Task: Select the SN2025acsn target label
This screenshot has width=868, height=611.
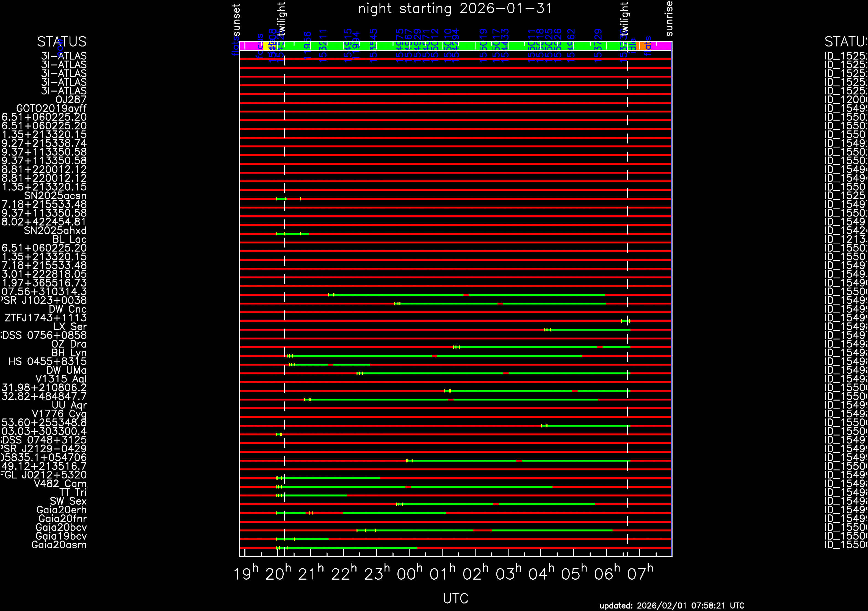Action: coord(55,196)
